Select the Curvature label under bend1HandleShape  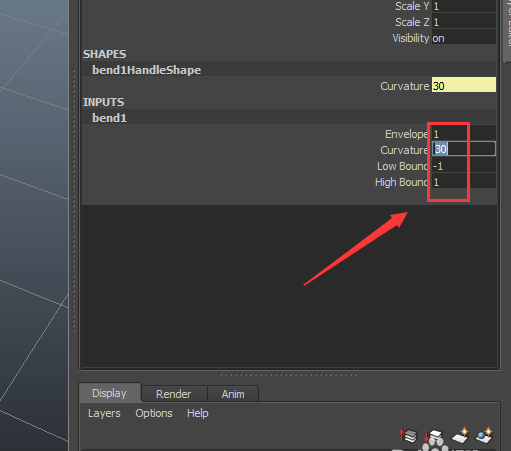click(x=405, y=86)
